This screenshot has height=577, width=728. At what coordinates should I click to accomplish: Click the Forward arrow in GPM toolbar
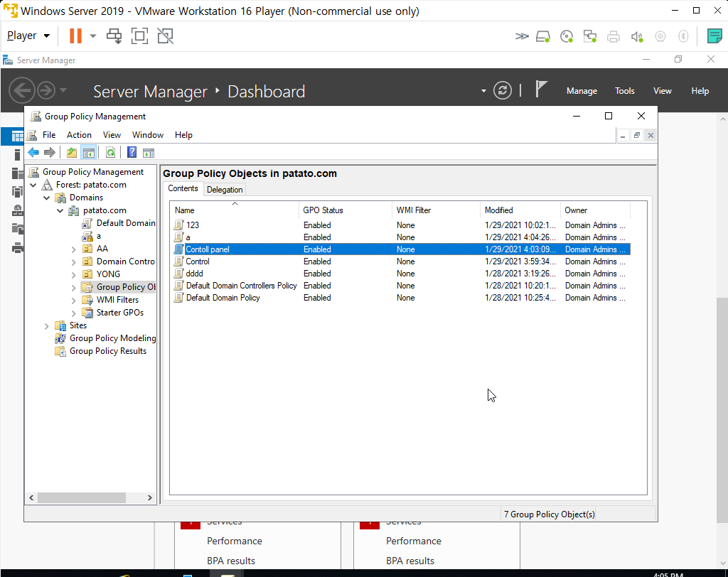(x=50, y=152)
